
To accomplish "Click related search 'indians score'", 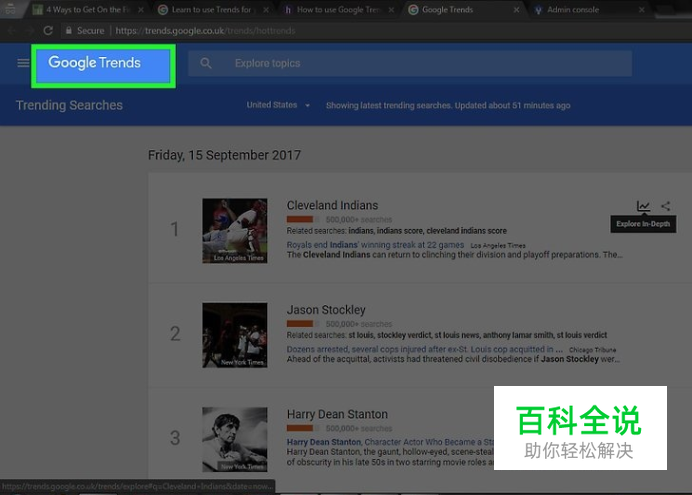I will click(x=400, y=231).
